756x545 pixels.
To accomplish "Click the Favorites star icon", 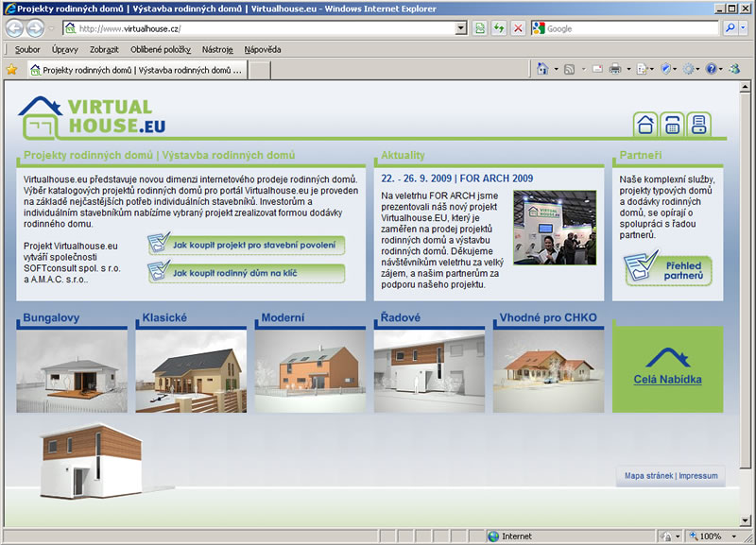I will click(x=11, y=69).
